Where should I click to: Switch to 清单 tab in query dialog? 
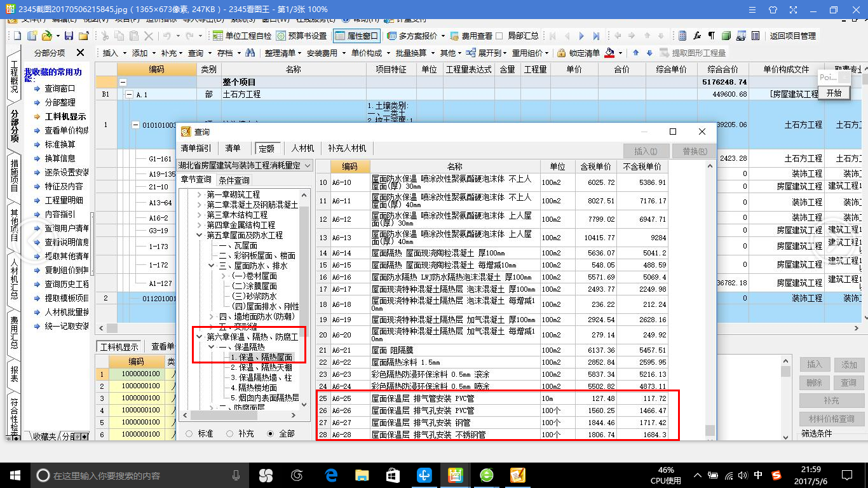click(x=233, y=148)
